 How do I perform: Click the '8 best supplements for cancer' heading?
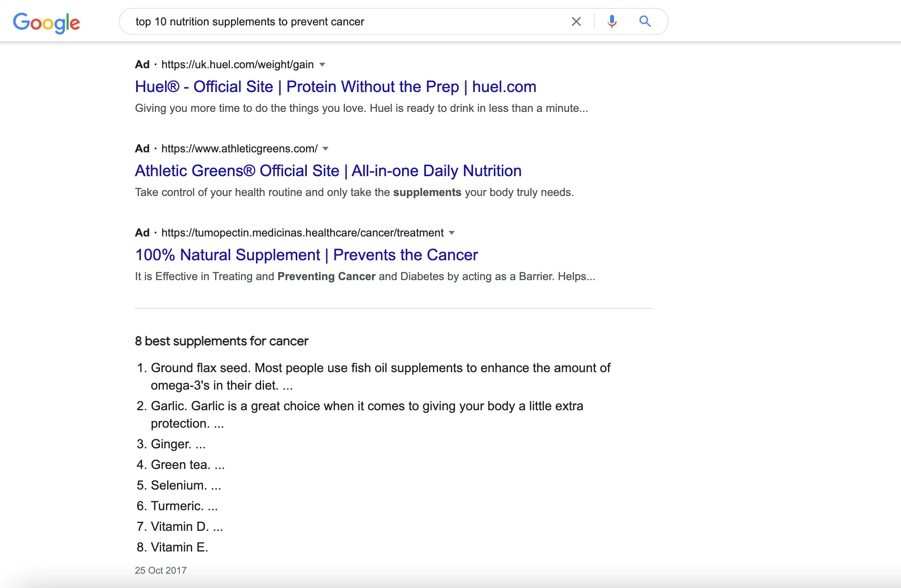[x=221, y=341]
